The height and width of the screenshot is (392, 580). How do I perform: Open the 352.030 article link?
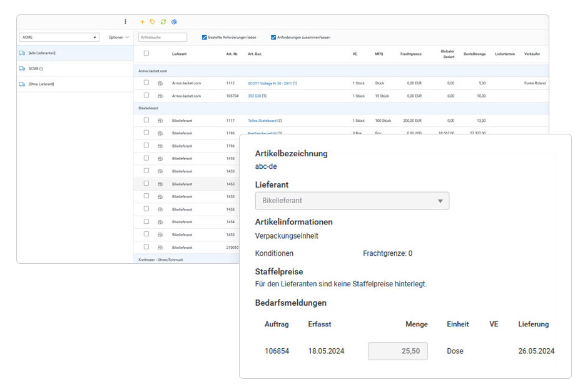255,96
